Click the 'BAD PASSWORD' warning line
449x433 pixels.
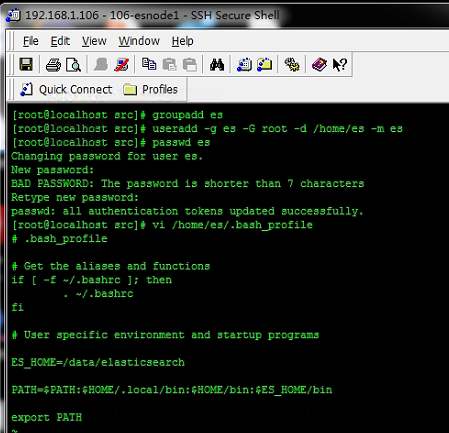coord(187,183)
